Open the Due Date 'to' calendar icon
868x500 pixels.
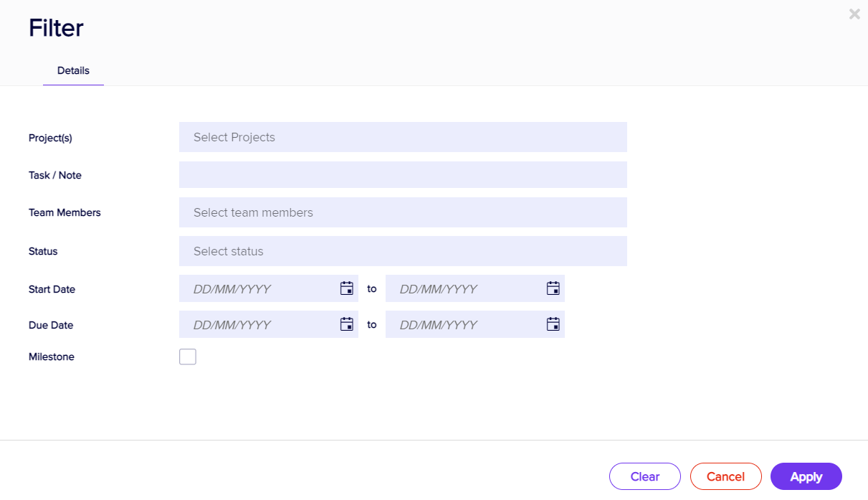click(x=553, y=324)
